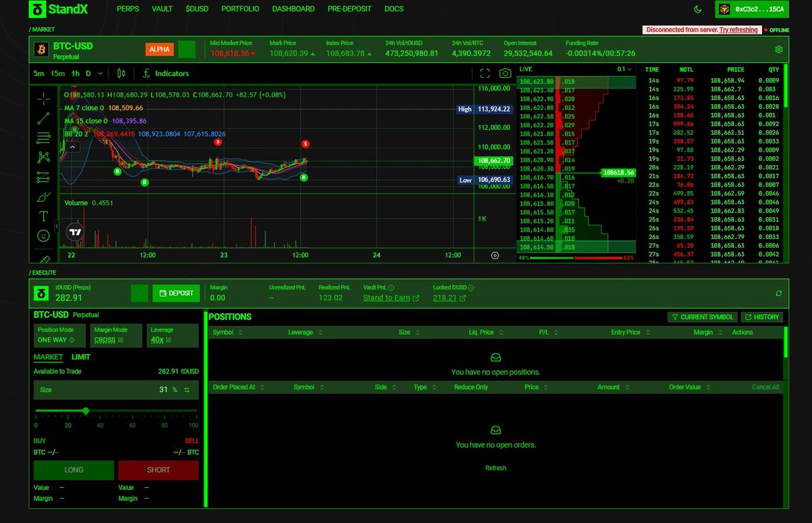The height and width of the screenshot is (523, 812).
Task: Click the SHORT button
Action: [158, 470]
